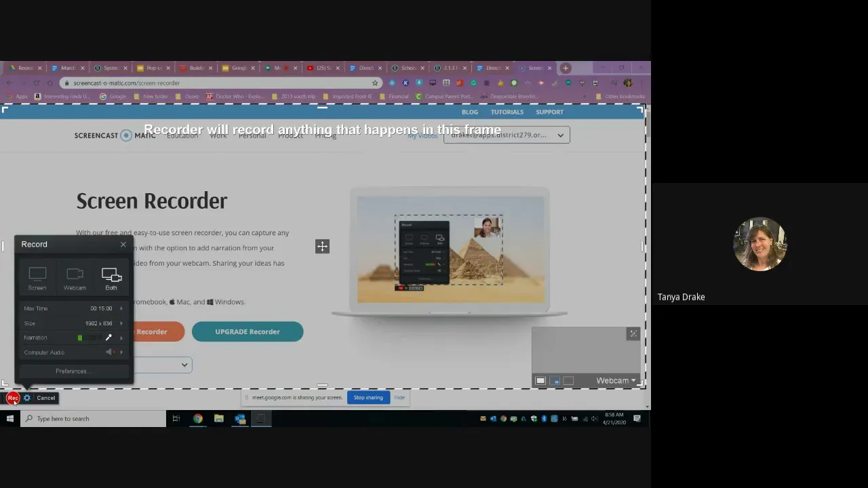Start recording with the red Rec button
The width and height of the screenshot is (868, 488).
pyautogui.click(x=13, y=398)
